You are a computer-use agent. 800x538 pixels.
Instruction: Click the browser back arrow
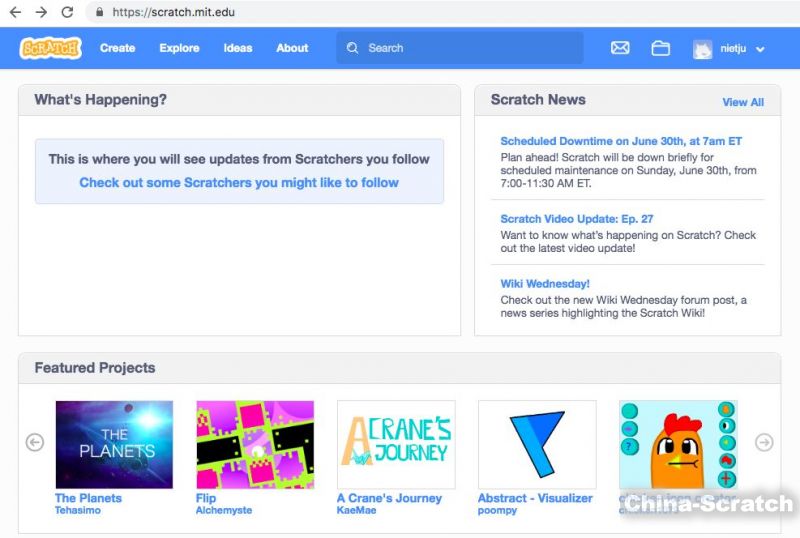pyautogui.click(x=15, y=12)
